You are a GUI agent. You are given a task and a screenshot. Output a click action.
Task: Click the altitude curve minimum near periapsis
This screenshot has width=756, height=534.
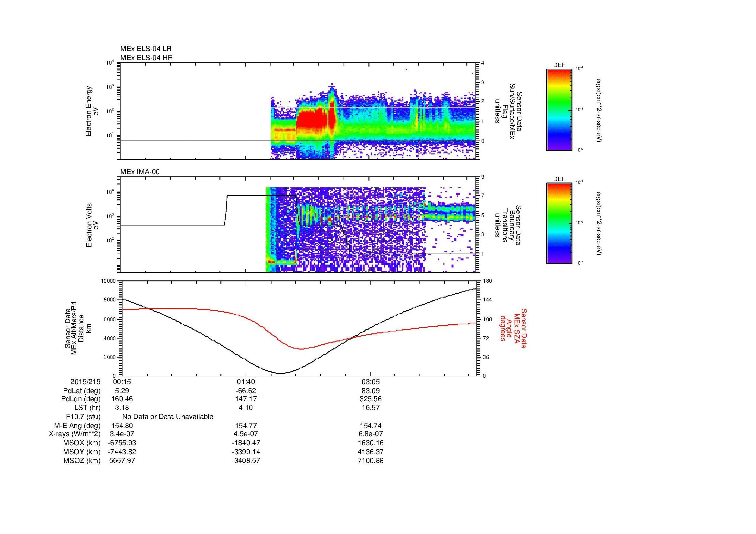[280, 373]
